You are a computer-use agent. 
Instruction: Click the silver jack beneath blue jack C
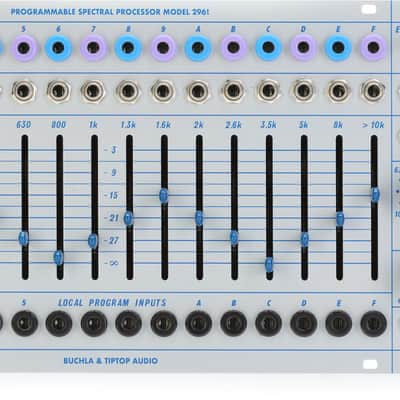268,91
